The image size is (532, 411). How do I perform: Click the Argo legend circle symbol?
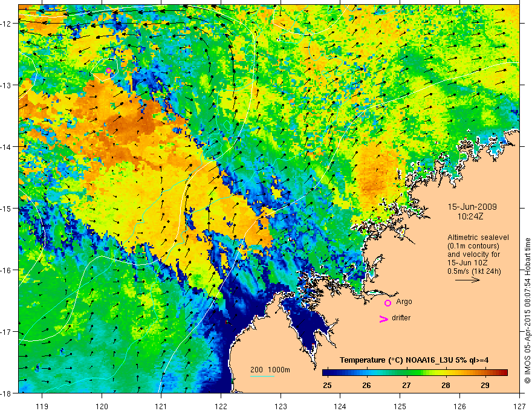pyautogui.click(x=388, y=303)
